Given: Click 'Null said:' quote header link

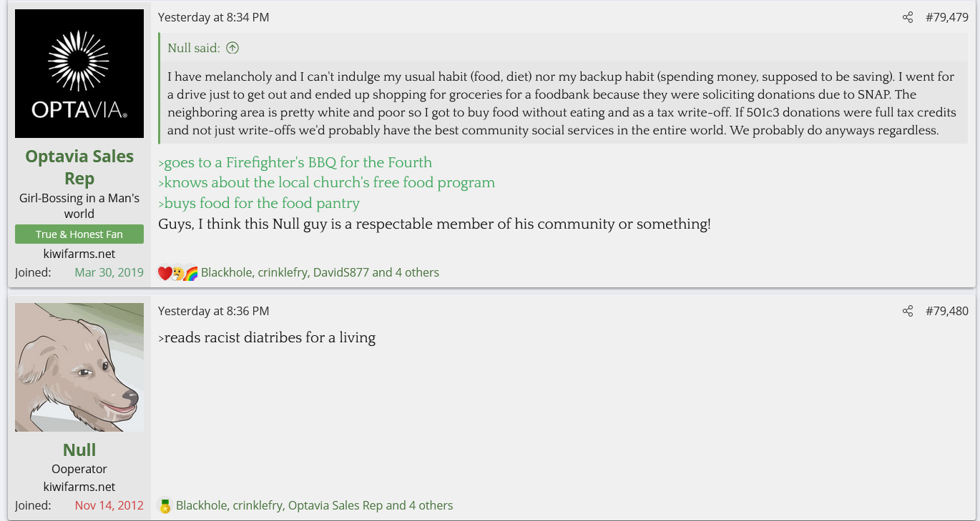Looking at the screenshot, I should coord(194,49).
